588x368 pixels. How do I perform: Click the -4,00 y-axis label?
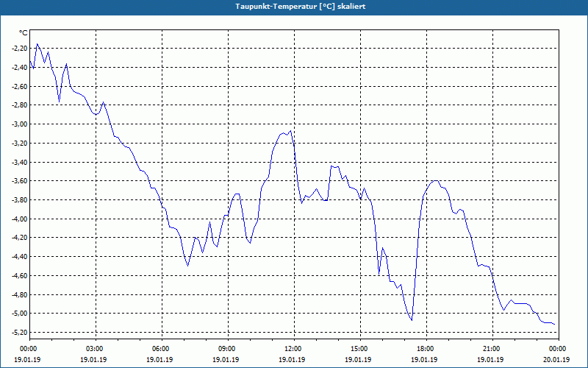click(x=20, y=219)
